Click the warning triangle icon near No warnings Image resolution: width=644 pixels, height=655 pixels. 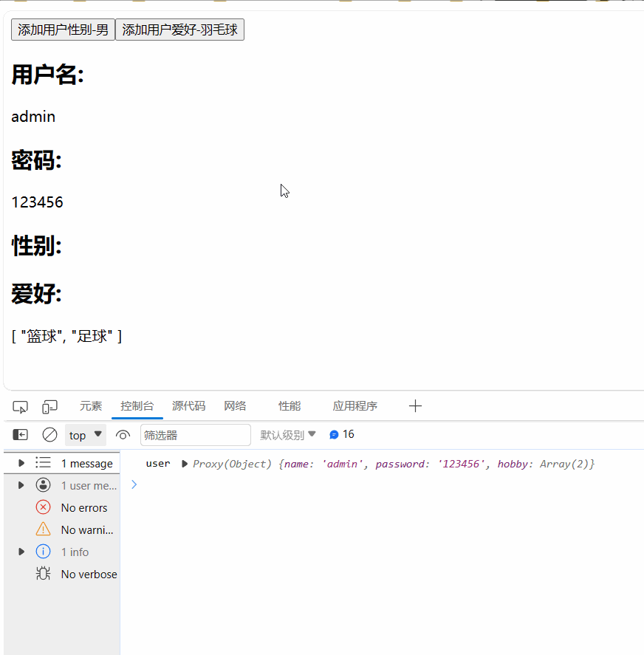pyautogui.click(x=43, y=529)
